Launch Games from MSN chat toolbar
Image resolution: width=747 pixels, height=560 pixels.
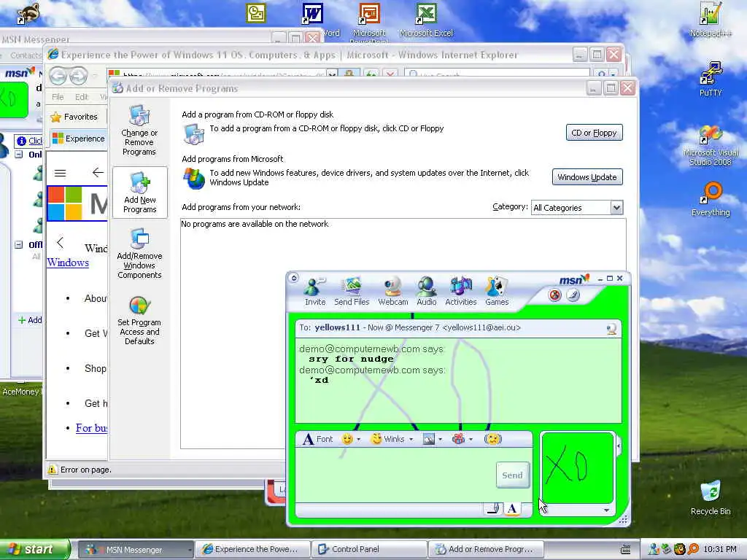tap(497, 291)
